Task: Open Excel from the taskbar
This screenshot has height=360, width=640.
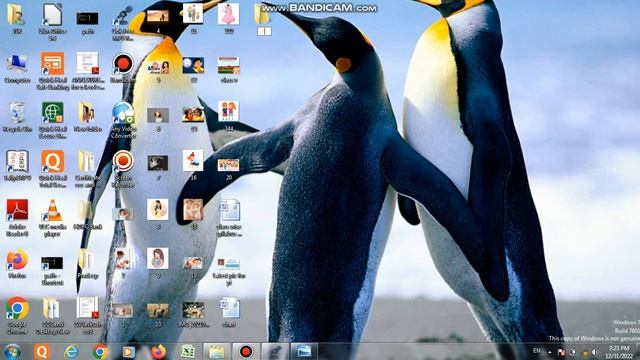Action: (187, 351)
